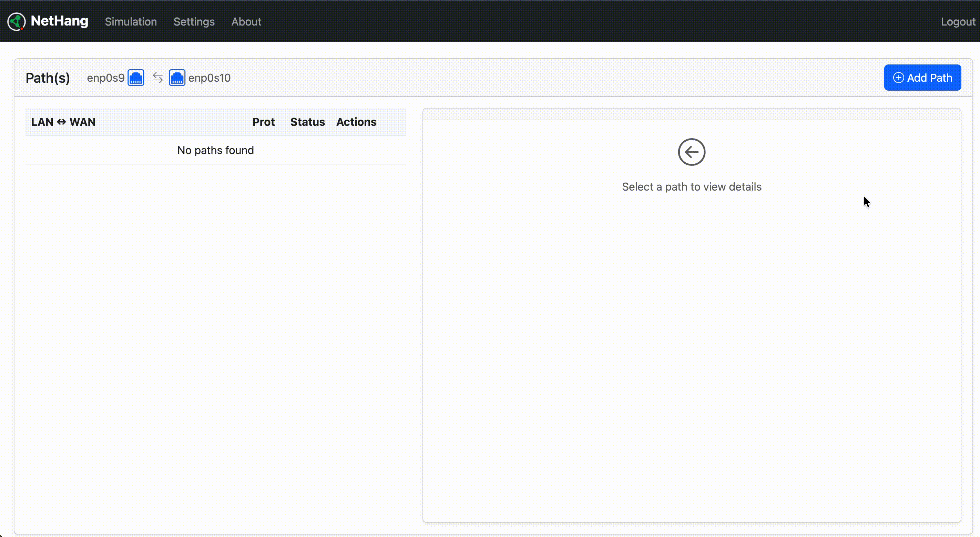Click the Status column header
This screenshot has height=537, width=980.
click(307, 122)
